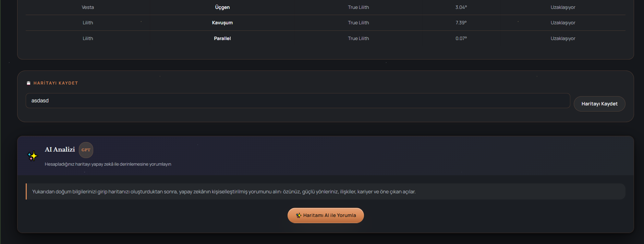The width and height of the screenshot is (644, 244).
Task: Click the Haritamı AI ile Yorumla button
Action: pos(326,215)
